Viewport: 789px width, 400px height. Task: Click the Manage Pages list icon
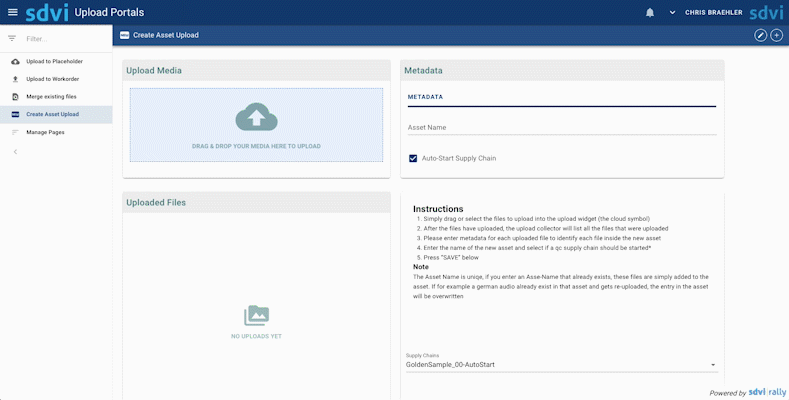[x=15, y=132]
